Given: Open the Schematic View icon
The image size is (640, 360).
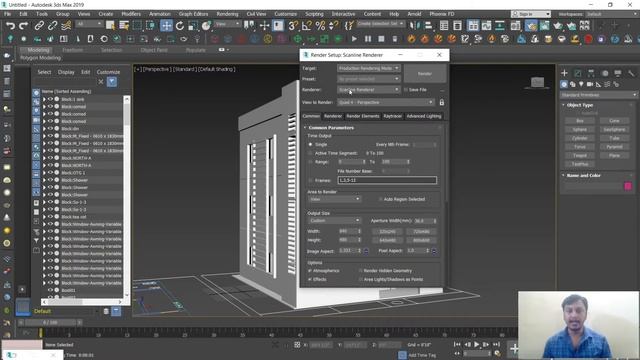Looking at the screenshot, I should click(500, 26).
